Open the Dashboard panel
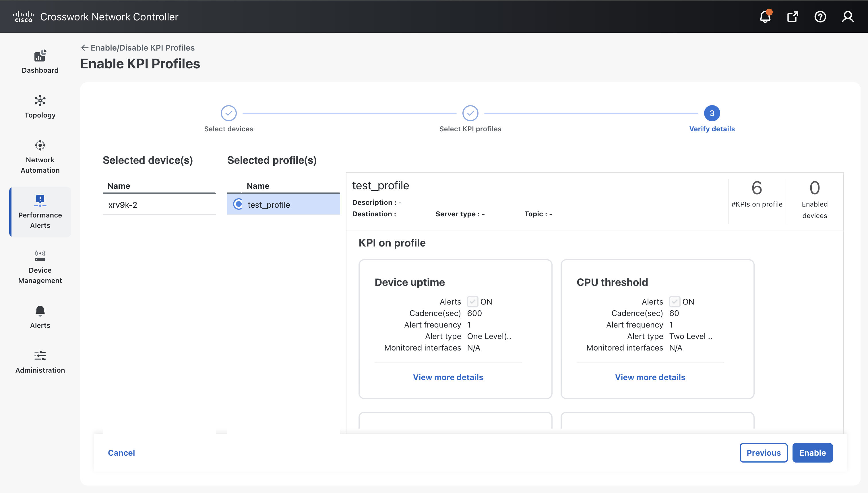868x493 pixels. [40, 61]
